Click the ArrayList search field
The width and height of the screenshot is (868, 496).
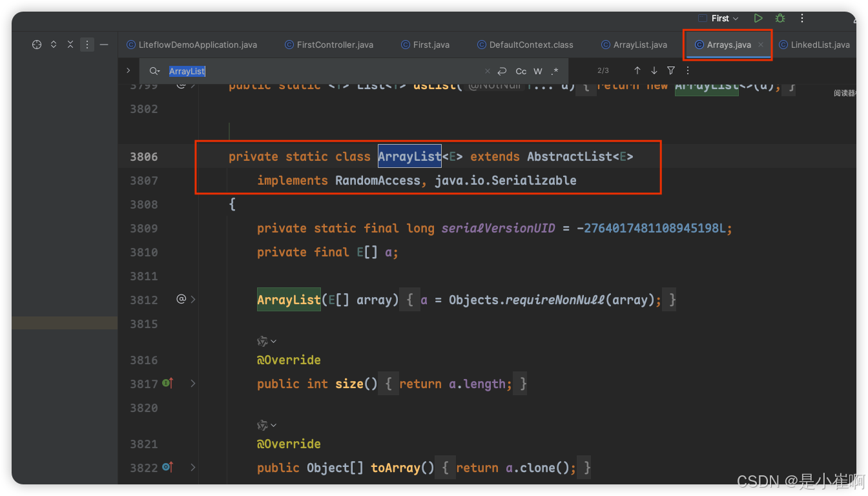(323, 71)
